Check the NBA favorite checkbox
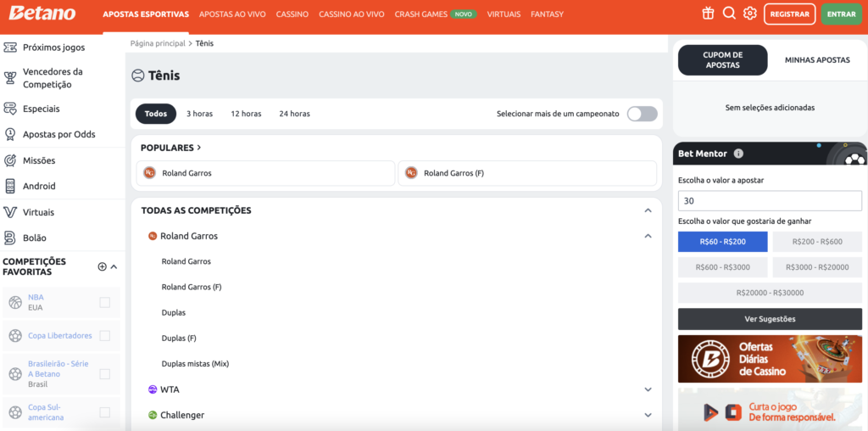 pos(104,303)
